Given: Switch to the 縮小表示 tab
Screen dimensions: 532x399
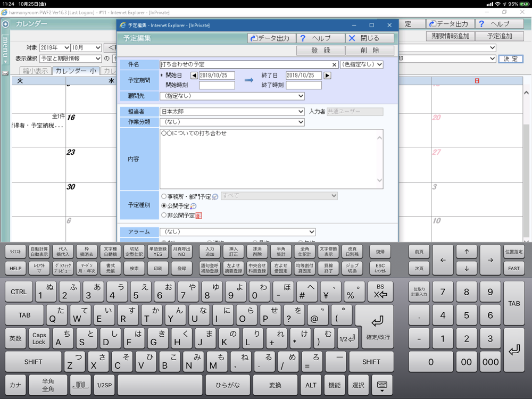Looking at the screenshot, I should [x=35, y=71].
